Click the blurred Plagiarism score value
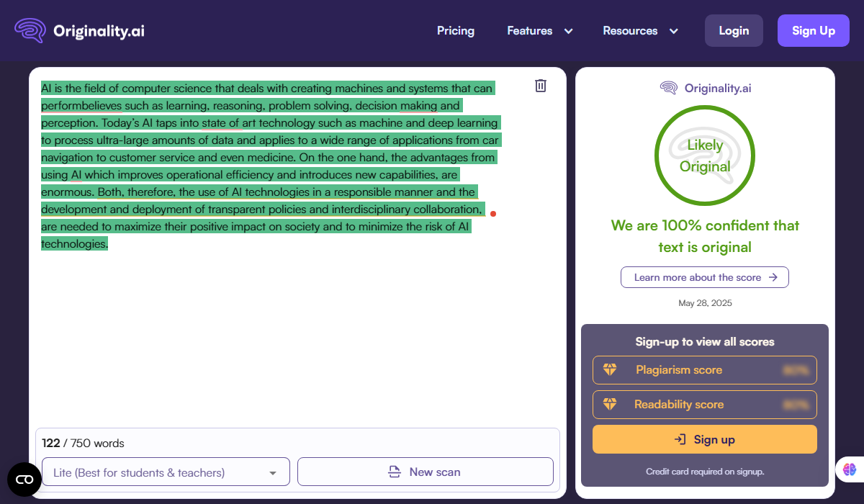 [796, 370]
